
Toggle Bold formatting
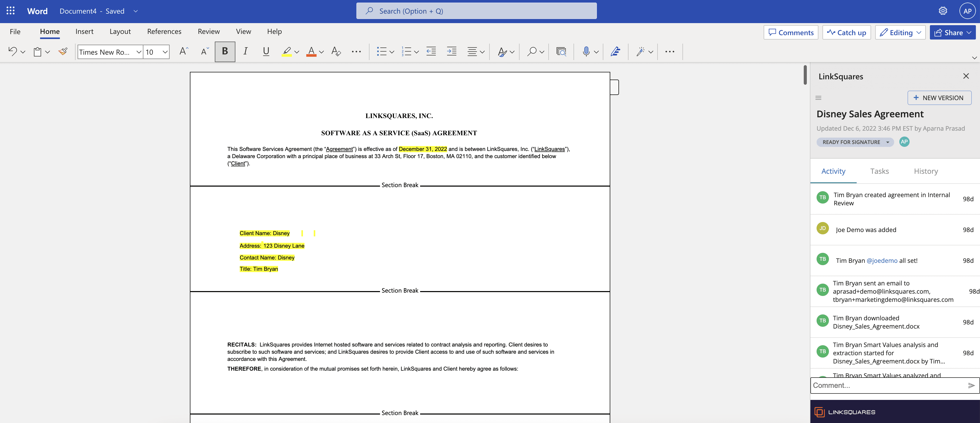coord(225,51)
